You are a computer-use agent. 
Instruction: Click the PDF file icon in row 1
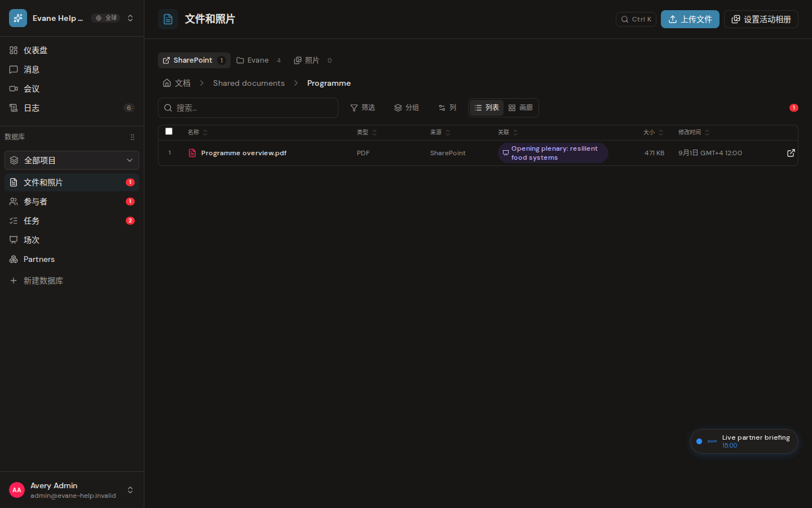point(192,153)
